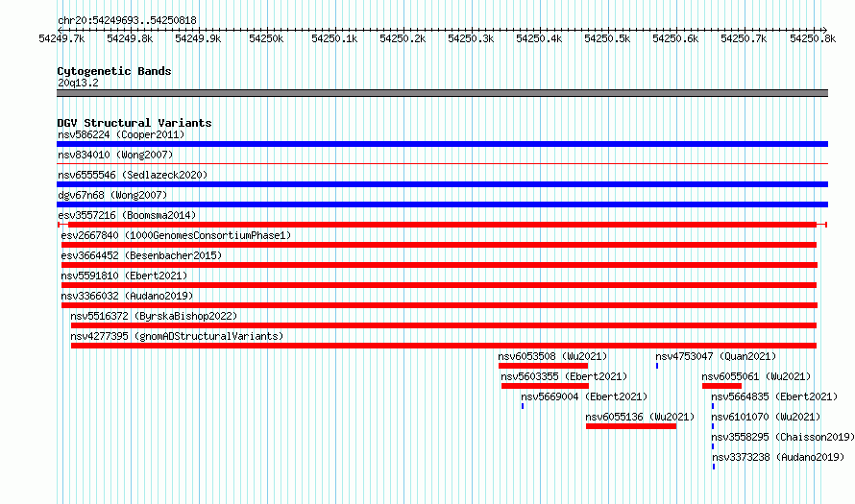Select the nsv3373238 small blue marker
Viewport: 855px width, 504px height.
pos(714,467)
